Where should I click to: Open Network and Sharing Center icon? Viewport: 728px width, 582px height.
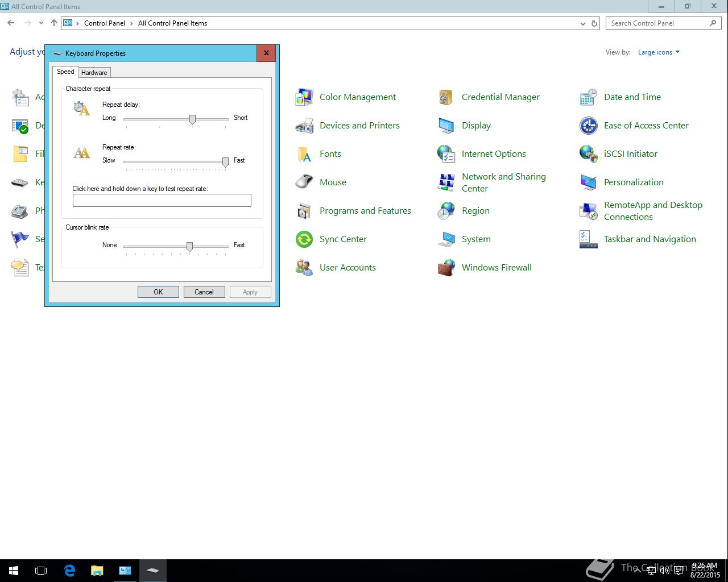(x=446, y=182)
